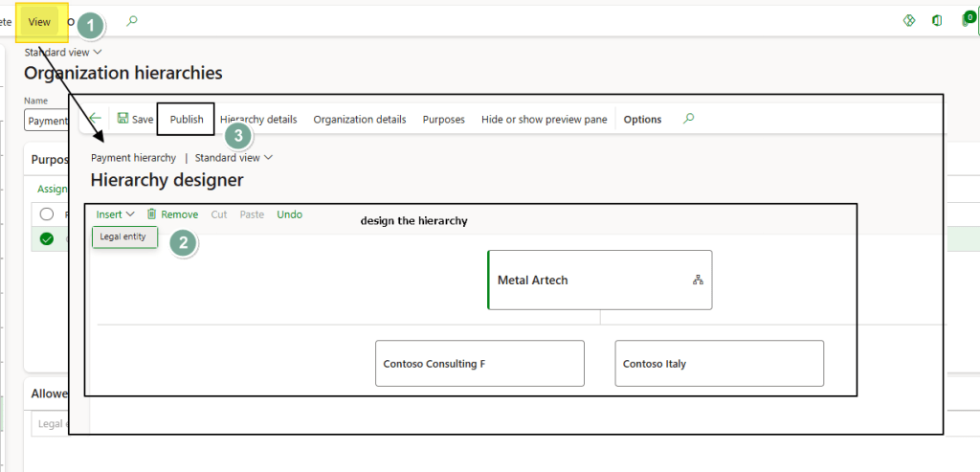Open the Options tab
The height and width of the screenshot is (472, 980).
pyautogui.click(x=642, y=120)
